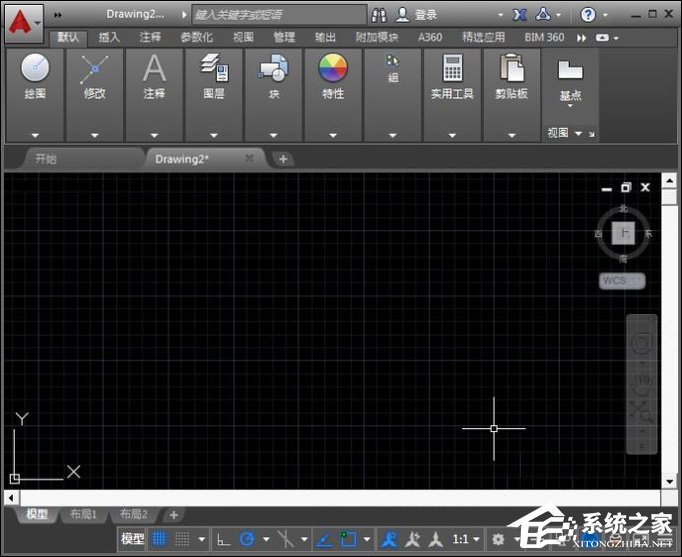The width and height of the screenshot is (682, 557).
Task: Switch to Layout2 (布局2) tab
Action: click(134, 514)
